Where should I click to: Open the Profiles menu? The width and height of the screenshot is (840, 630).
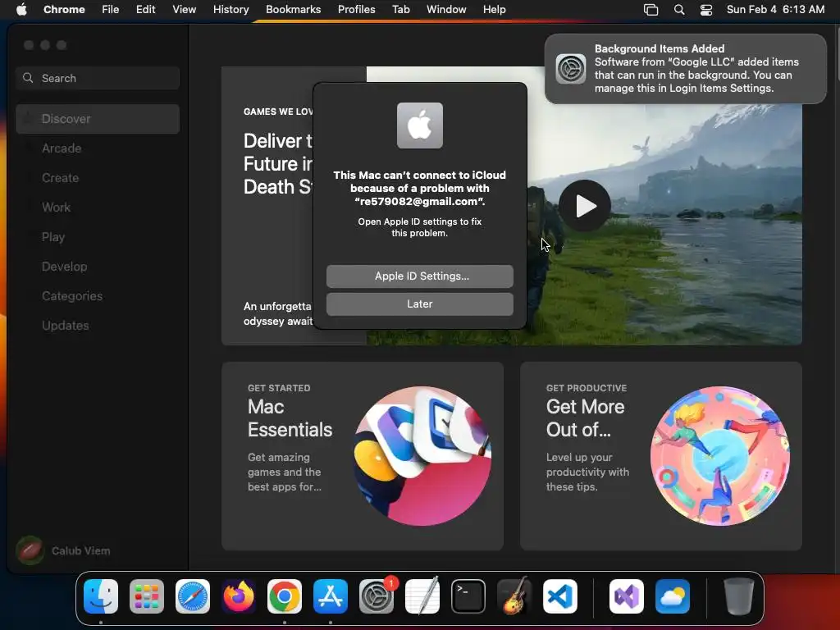point(356,10)
